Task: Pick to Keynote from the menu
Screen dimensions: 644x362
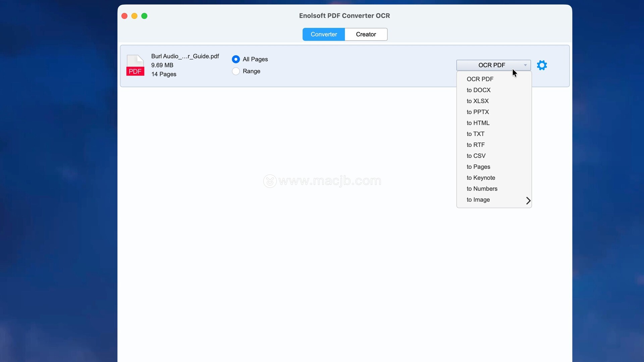Action: [481, 178]
